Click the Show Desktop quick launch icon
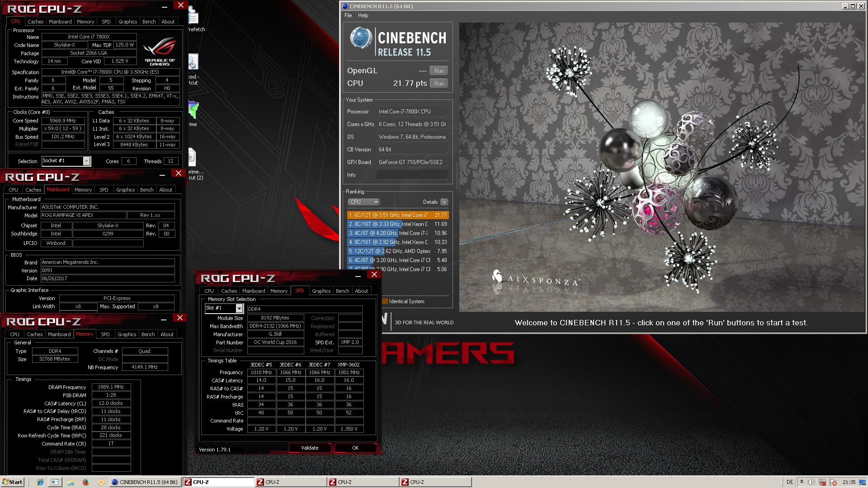Viewport: 868px width, 488px height. coord(55,482)
